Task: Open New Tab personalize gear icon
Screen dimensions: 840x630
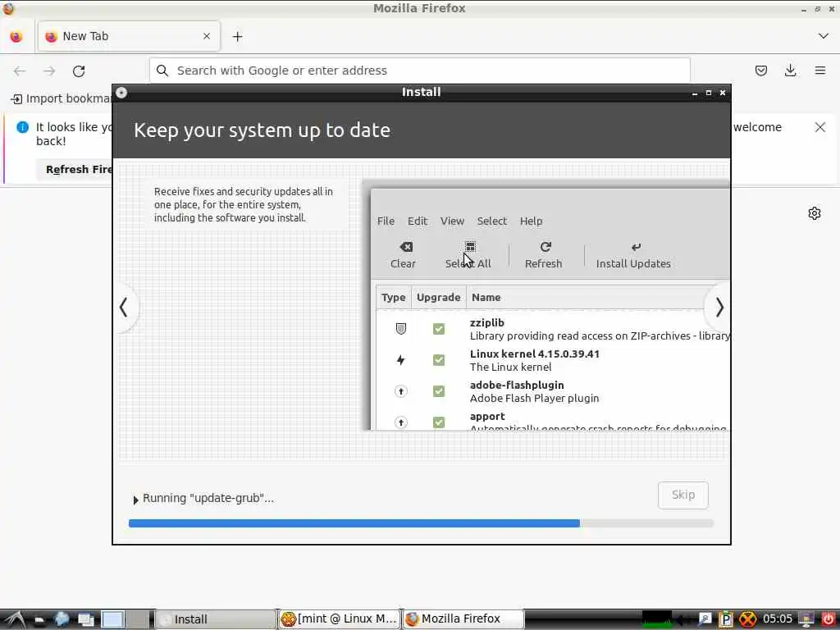Action: (x=815, y=213)
